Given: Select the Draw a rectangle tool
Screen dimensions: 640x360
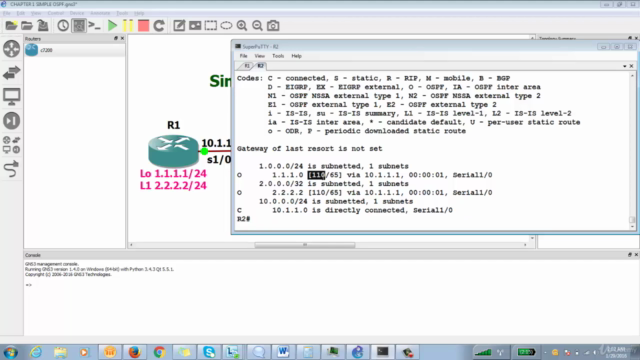Looking at the screenshot, I should click(x=211, y=26).
